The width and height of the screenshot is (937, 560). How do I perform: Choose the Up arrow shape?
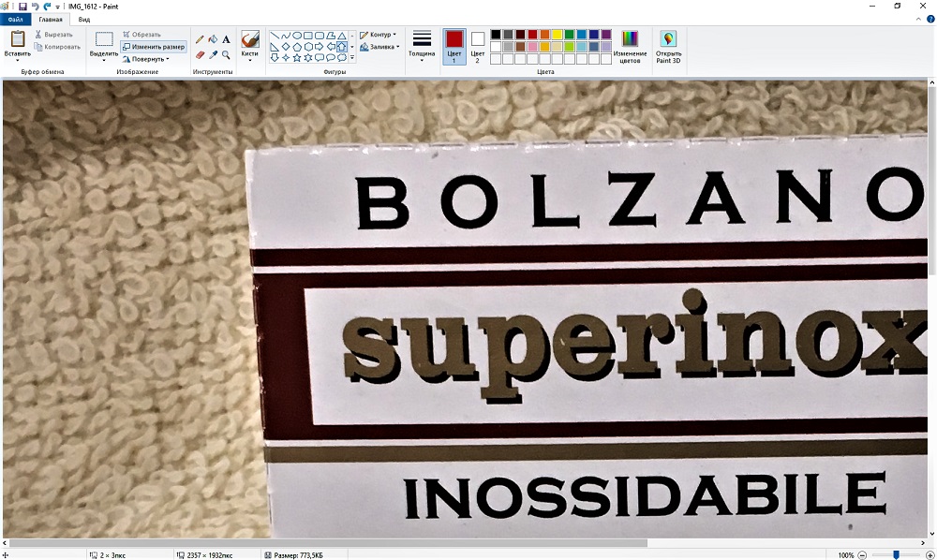342,47
